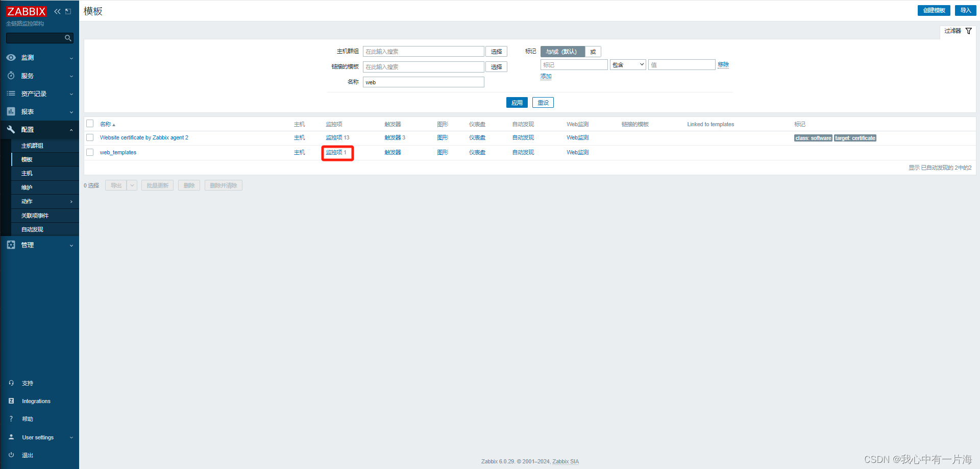The image size is (980, 469).
Task: Open 主机 in the sidebar
Action: pyautogui.click(x=45, y=174)
